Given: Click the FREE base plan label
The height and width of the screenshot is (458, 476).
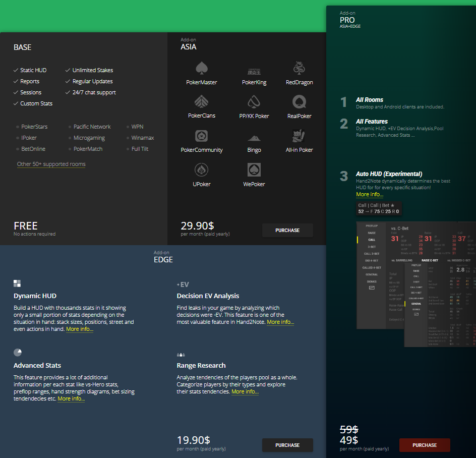Looking at the screenshot, I should pos(26,225).
